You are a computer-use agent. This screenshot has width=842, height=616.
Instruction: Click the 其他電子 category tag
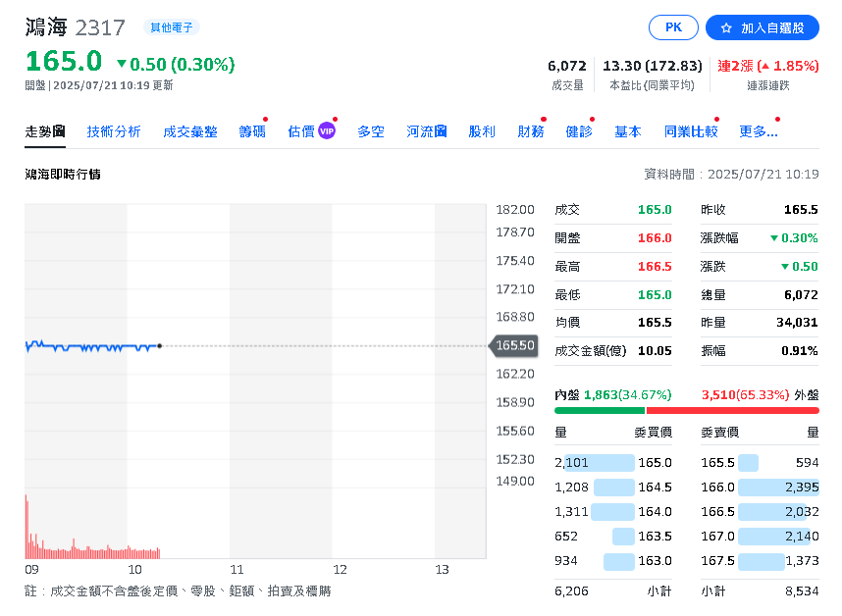[x=172, y=27]
